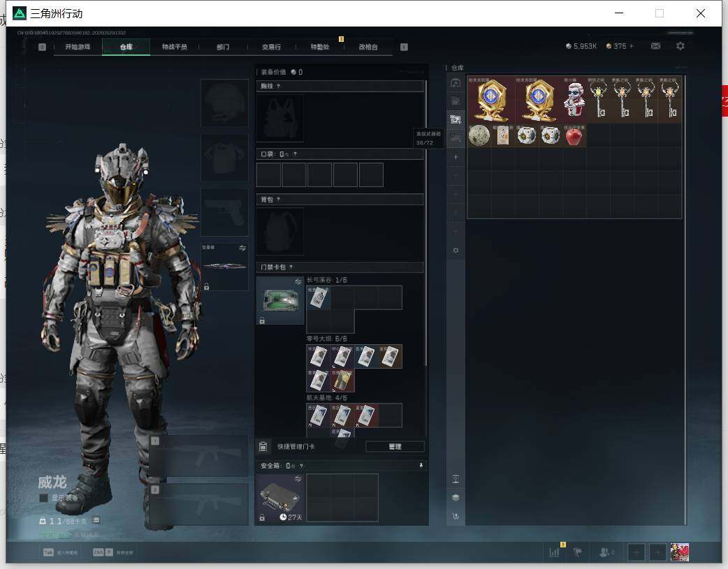This screenshot has height=569, width=728.
Task: Click the plus next to 375 currency
Action: coord(632,46)
